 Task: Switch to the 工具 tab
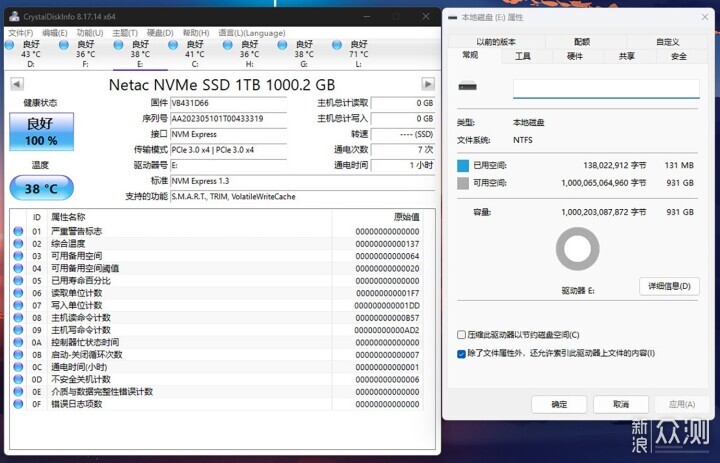523,56
